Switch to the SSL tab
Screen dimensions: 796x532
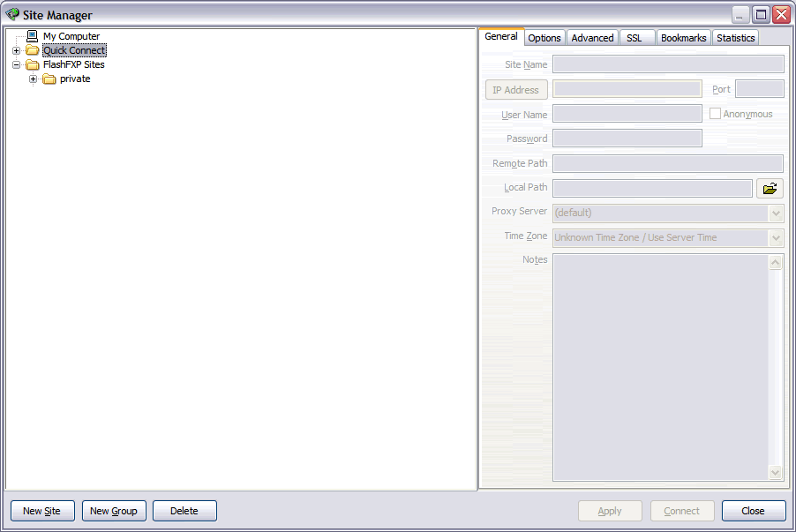point(635,38)
